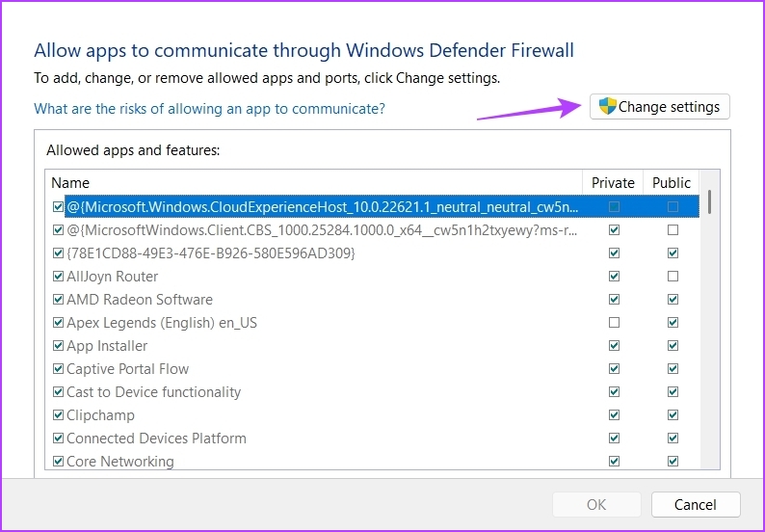This screenshot has height=532, width=765.
Task: Toggle Public checkbox for MicrosoftWindows.Client.CBS row
Action: coord(673,230)
